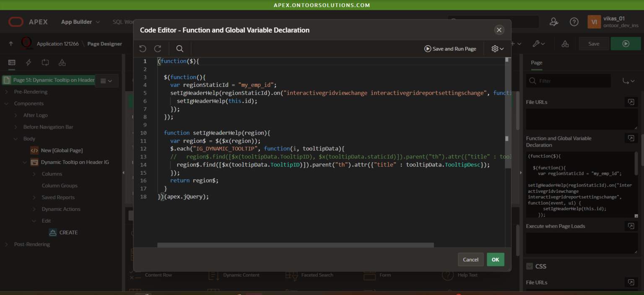Viewport: 644px width, 295px height.
Task: Click Save and Run Page
Action: click(x=450, y=49)
